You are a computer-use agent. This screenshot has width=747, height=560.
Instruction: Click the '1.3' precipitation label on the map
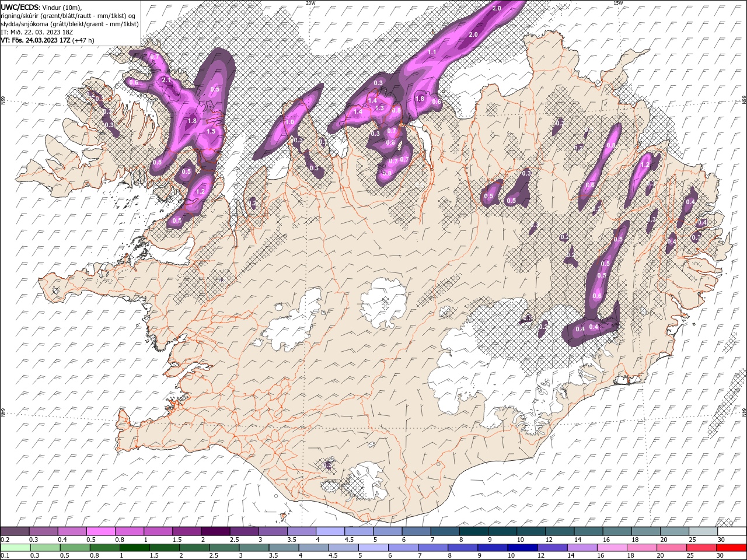[379, 108]
